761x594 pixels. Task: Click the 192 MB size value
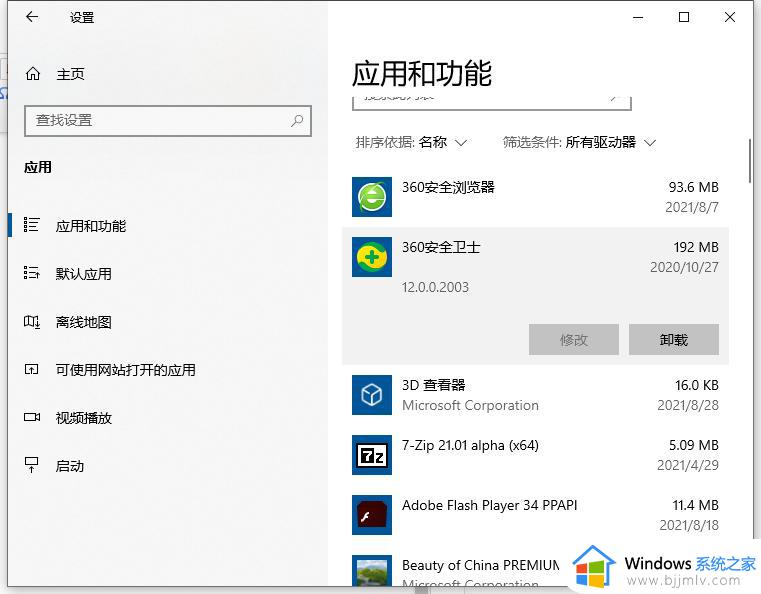(696, 247)
